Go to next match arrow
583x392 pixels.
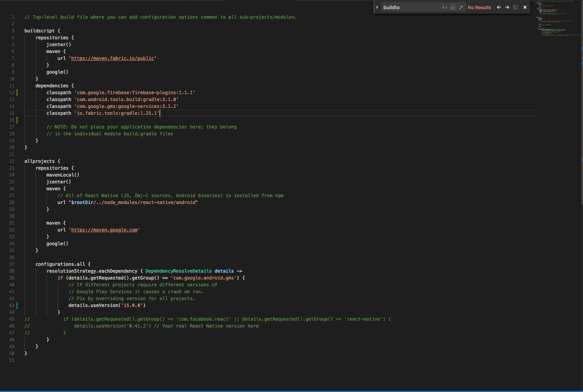[507, 7]
